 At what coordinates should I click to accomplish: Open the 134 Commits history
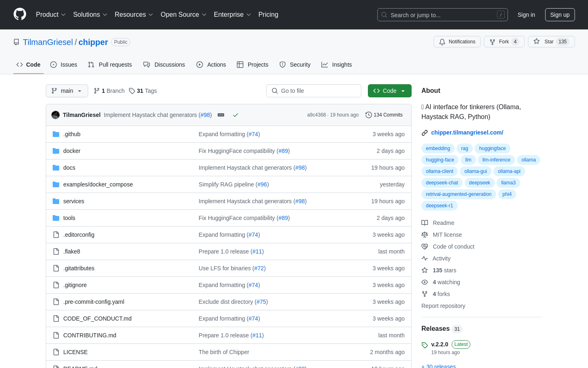(384, 115)
